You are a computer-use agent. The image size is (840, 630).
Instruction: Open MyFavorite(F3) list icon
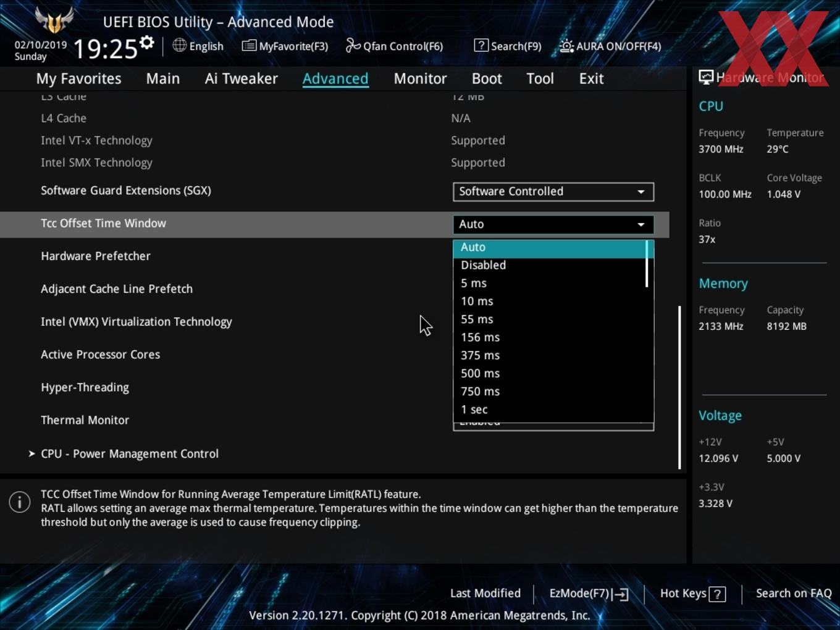249,46
